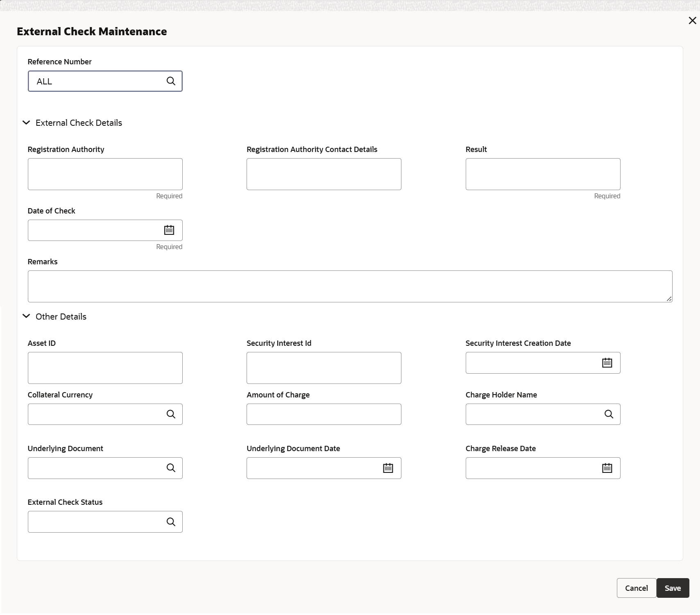The width and height of the screenshot is (700, 615).
Task: Open the Date of Check calendar picker
Action: [x=169, y=230]
